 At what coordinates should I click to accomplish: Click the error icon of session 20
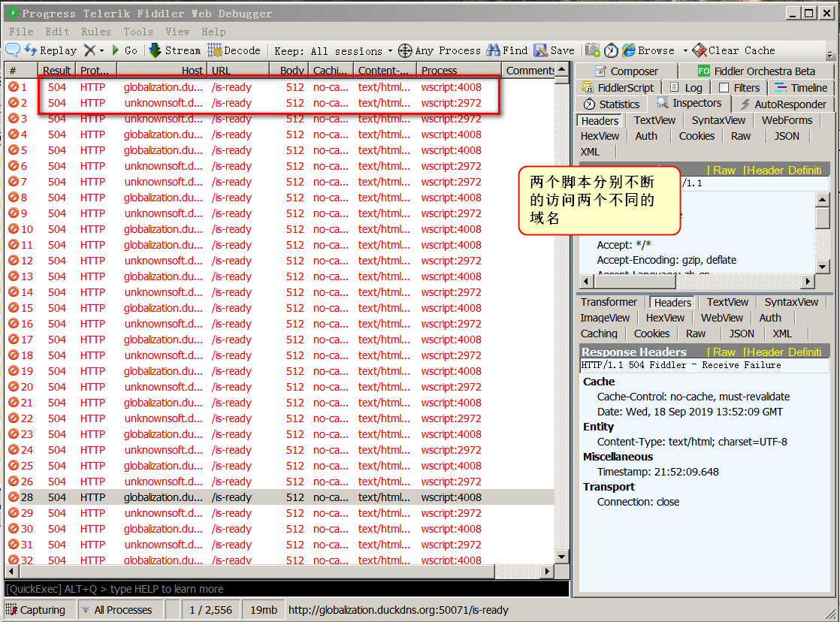tap(14, 387)
